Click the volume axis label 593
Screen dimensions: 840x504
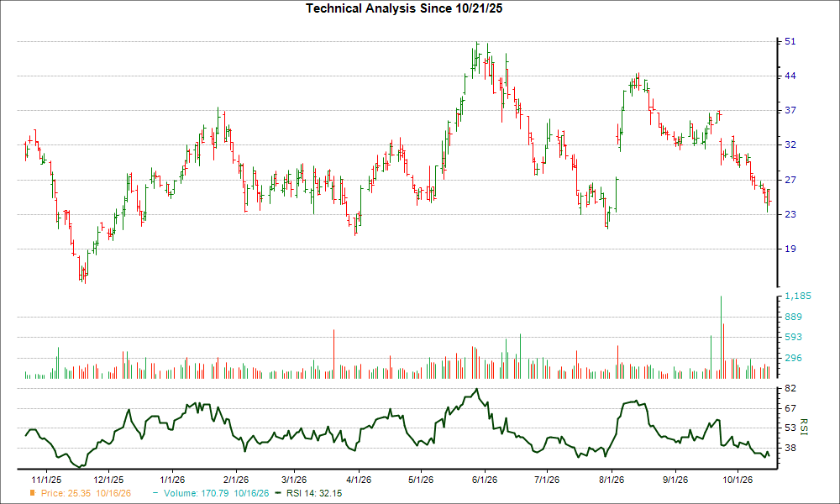[x=794, y=337]
